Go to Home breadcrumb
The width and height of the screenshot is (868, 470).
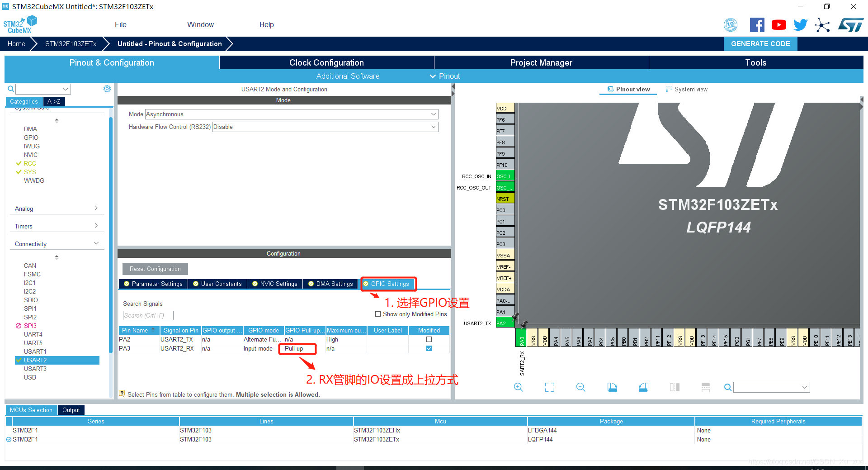click(16, 44)
